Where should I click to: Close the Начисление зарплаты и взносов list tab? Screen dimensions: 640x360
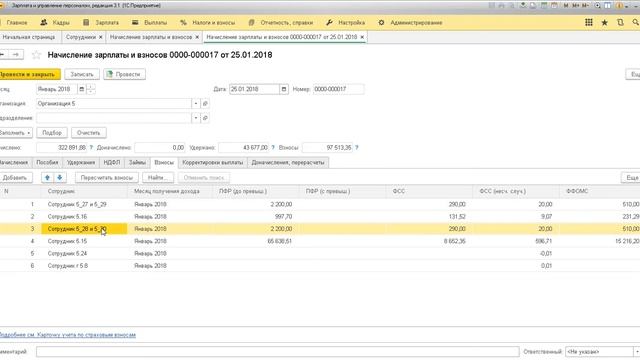[x=197, y=37]
